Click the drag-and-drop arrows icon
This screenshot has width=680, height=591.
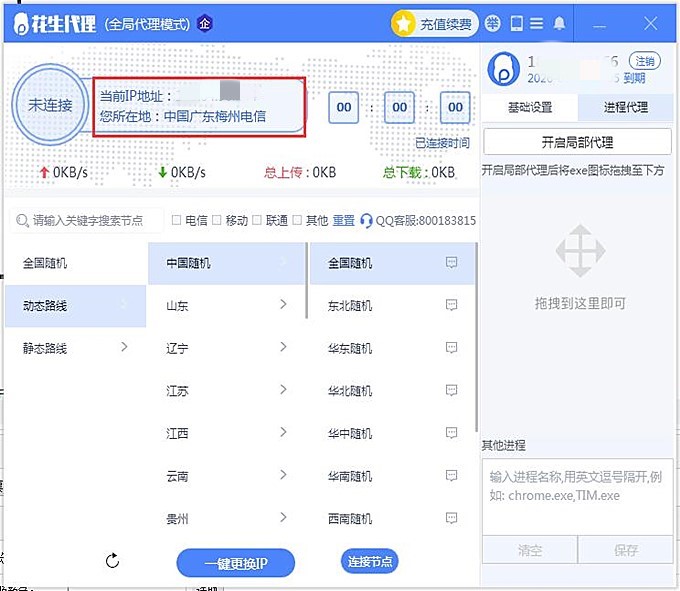(580, 251)
